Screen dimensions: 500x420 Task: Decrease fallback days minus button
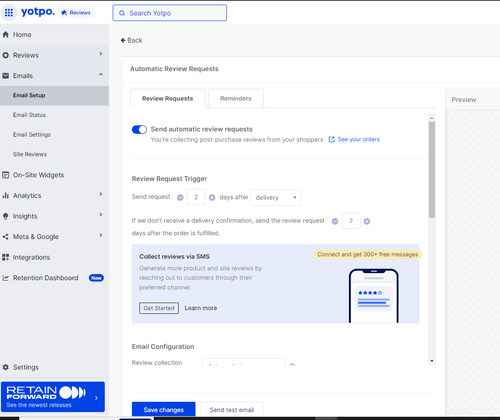pos(335,221)
